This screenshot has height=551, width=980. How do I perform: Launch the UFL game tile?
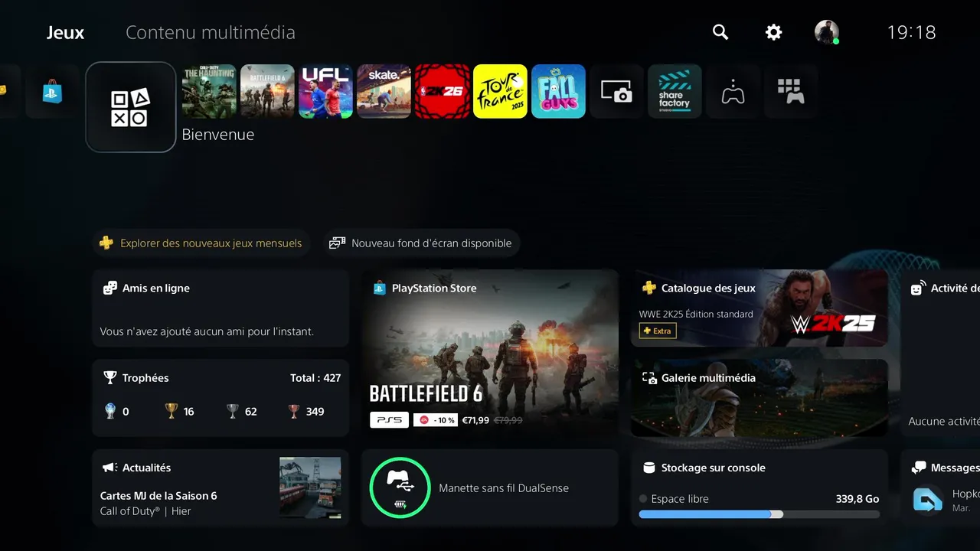coord(325,91)
